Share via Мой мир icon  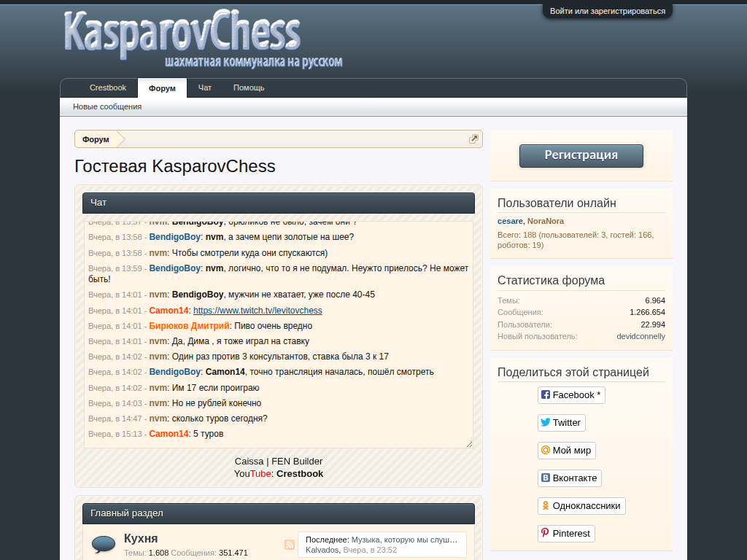(x=546, y=450)
